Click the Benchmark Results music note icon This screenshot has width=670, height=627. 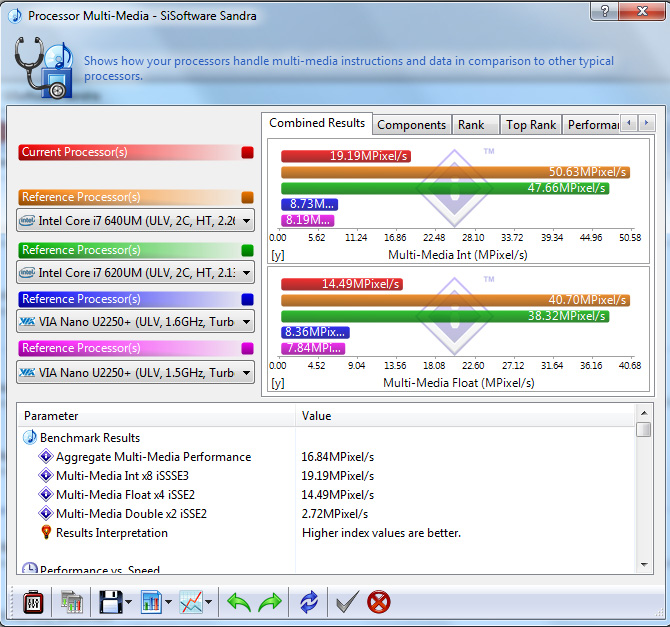click(x=29, y=437)
